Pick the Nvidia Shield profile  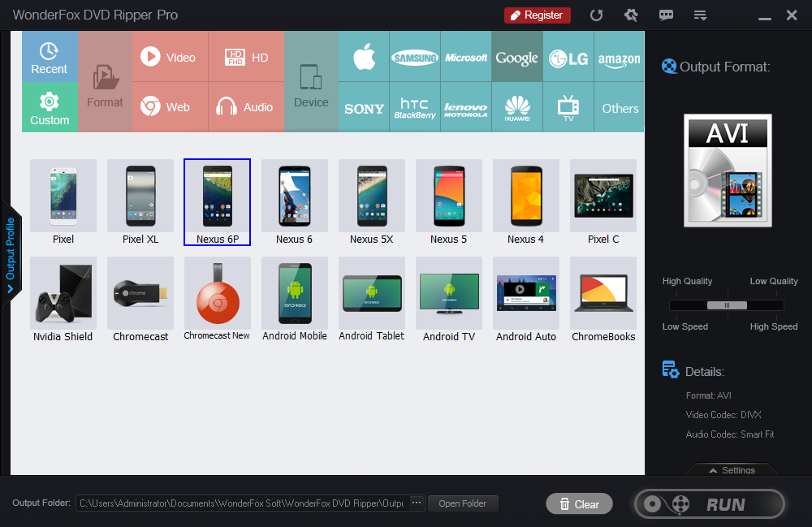pos(63,300)
